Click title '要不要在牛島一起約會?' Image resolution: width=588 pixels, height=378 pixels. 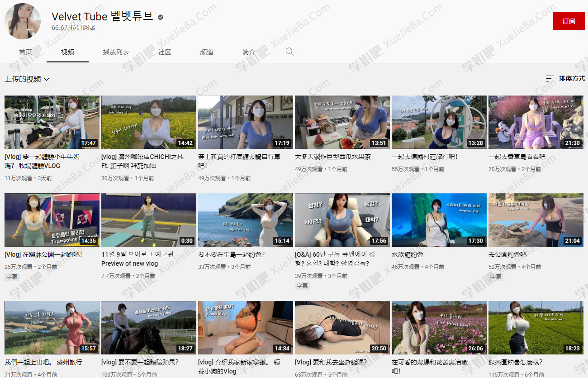pyautogui.click(x=232, y=254)
